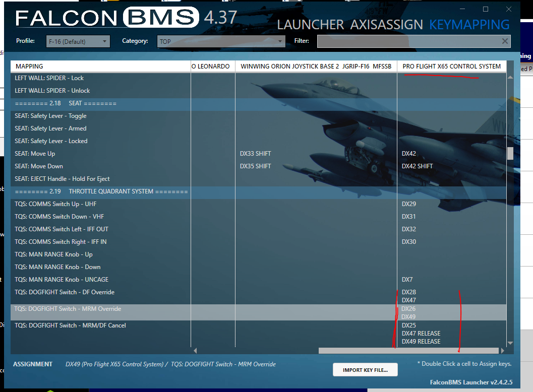Screen dimensions: 533x392
Task: Maximize the Falcon BMS launcher window
Action: click(486, 9)
